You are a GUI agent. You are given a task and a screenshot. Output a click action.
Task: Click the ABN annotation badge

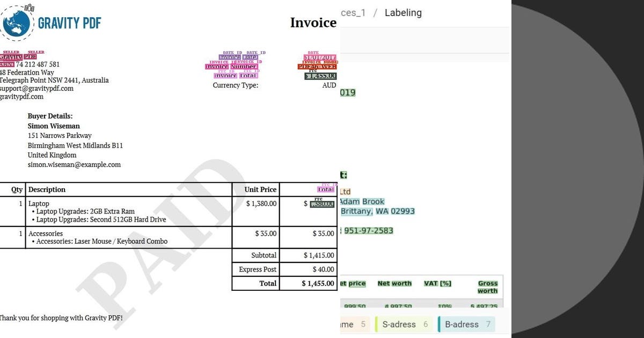tap(7, 64)
